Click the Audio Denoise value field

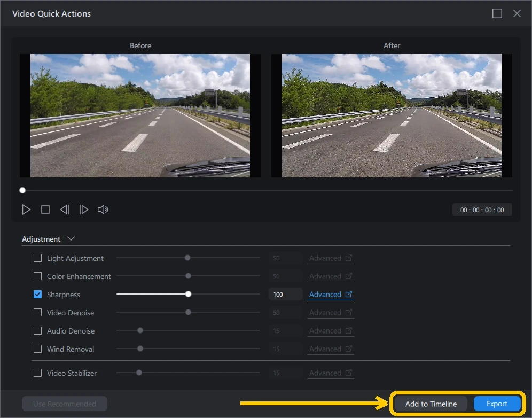point(286,331)
